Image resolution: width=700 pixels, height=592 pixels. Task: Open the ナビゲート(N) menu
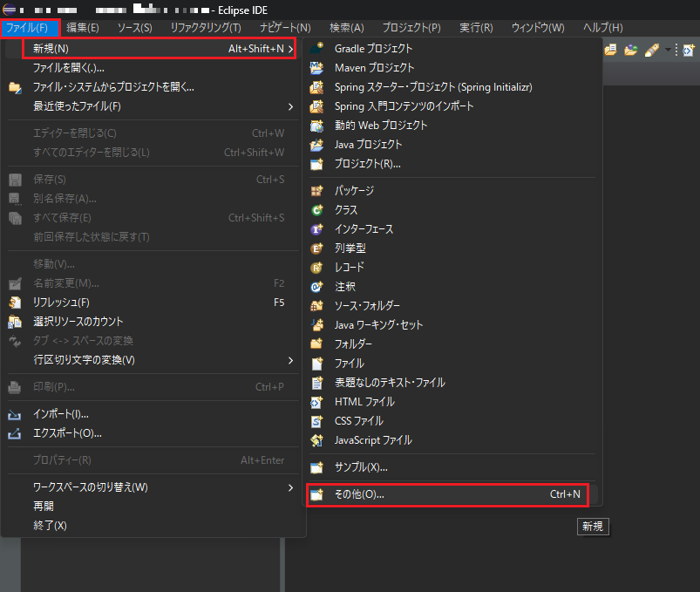coord(285,28)
